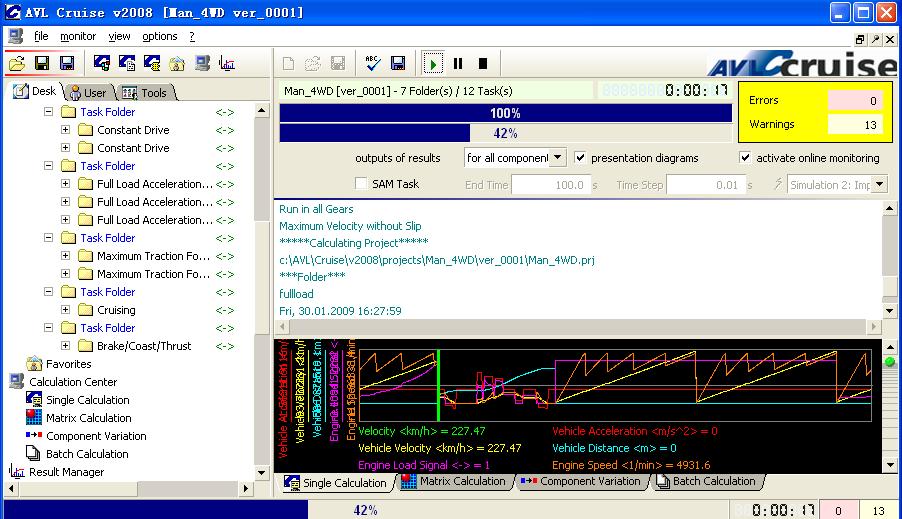This screenshot has height=519, width=902.
Task: Click the 100% folder progress bar
Action: tap(506, 113)
